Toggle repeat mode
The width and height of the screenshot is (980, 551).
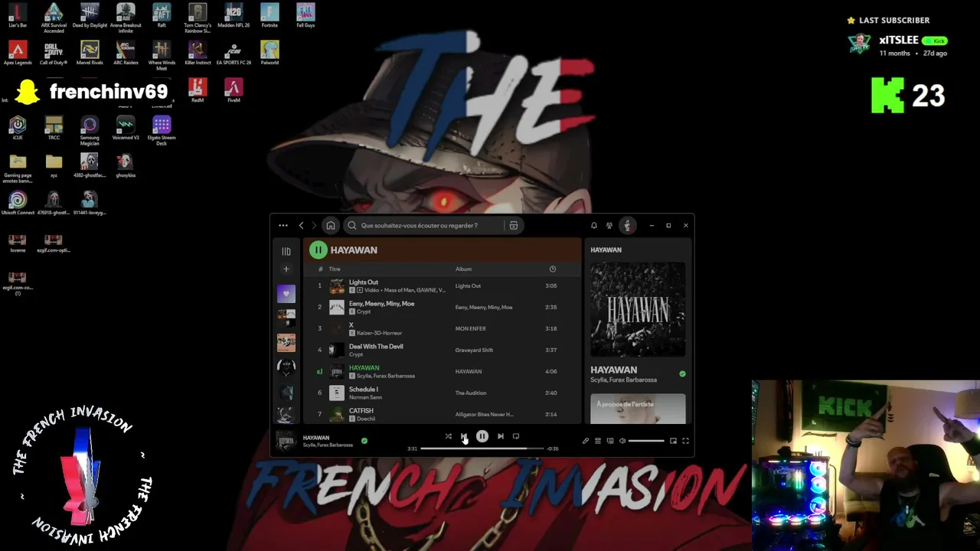[516, 436]
